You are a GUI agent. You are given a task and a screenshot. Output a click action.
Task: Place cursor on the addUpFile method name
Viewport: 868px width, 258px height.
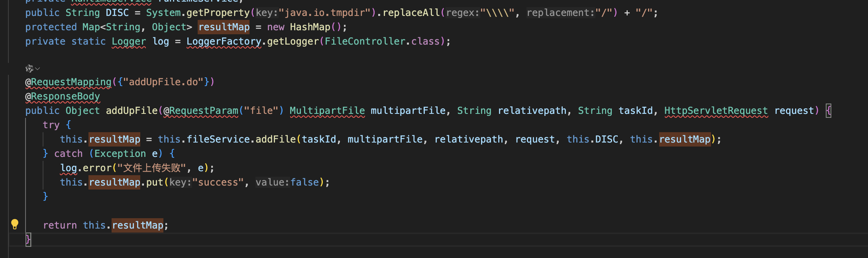click(x=132, y=111)
